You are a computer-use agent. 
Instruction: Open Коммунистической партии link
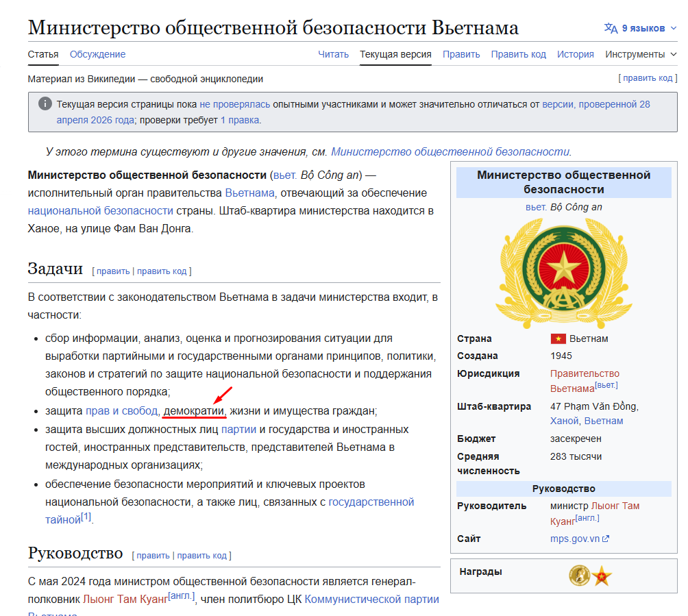(x=371, y=600)
